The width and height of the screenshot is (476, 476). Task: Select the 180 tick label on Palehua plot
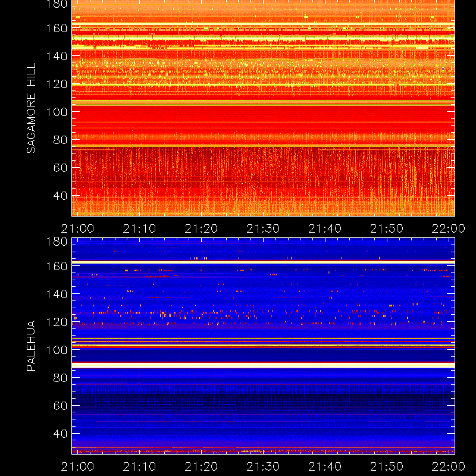click(57, 242)
